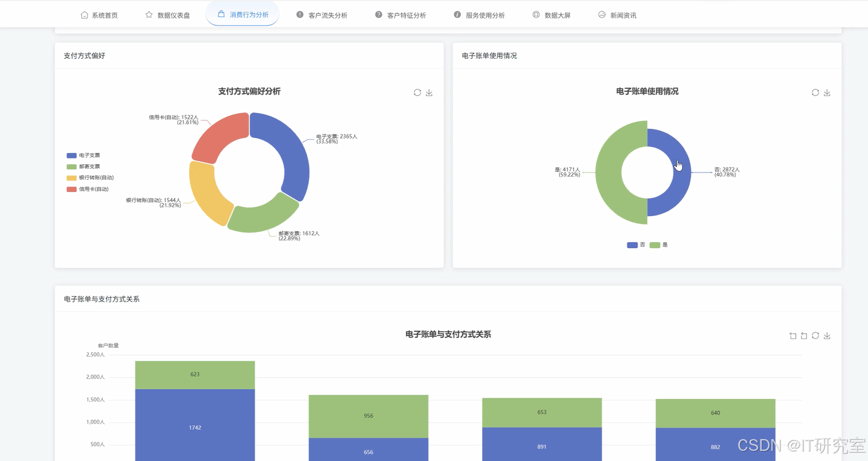Viewport: 868px width, 461px height.
Task: Save the 电子账单使用情况 chart as image
Action: click(827, 92)
